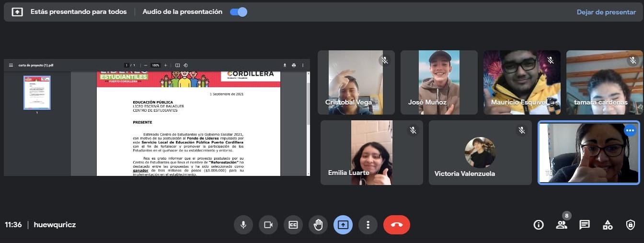The image size is (644, 243).
Task: Zoom in on the PDF document
Action: click(166, 65)
